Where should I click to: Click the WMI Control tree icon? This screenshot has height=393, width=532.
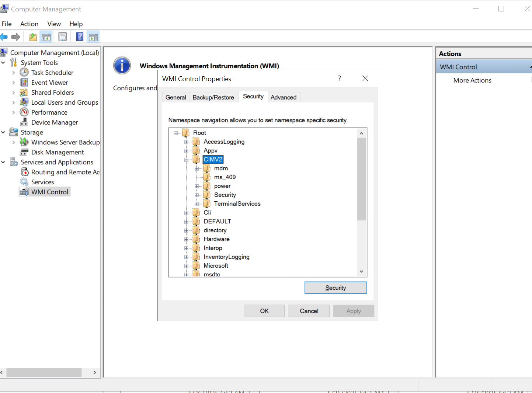[24, 192]
